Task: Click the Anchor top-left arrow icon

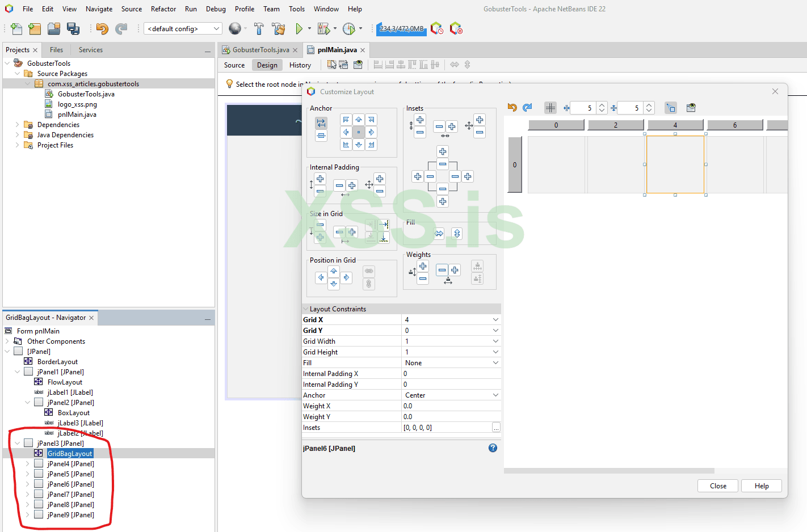Action: [346, 120]
